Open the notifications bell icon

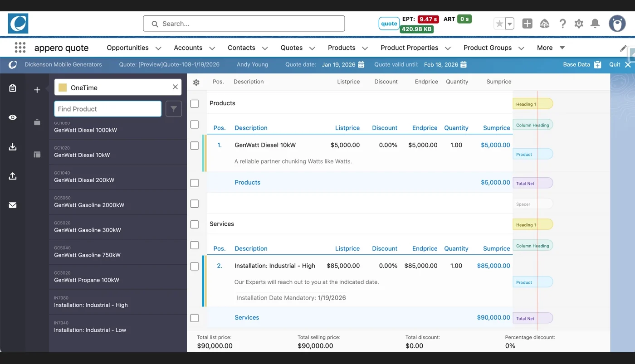[x=595, y=24]
